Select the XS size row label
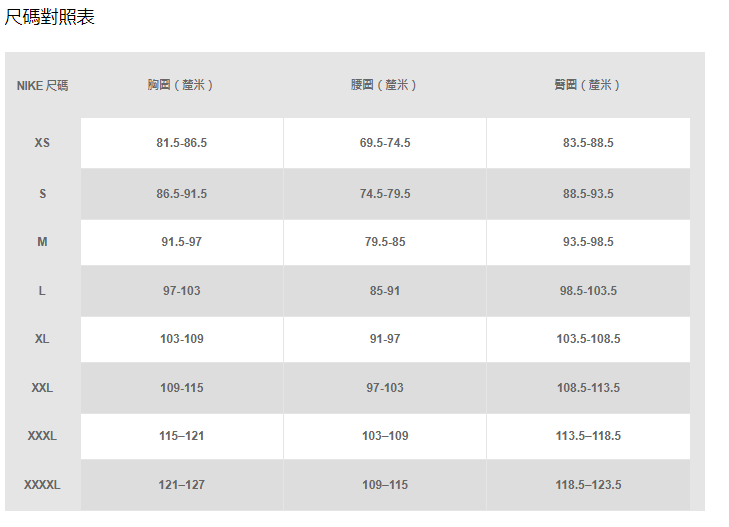This screenshot has height=527, width=729. point(42,143)
